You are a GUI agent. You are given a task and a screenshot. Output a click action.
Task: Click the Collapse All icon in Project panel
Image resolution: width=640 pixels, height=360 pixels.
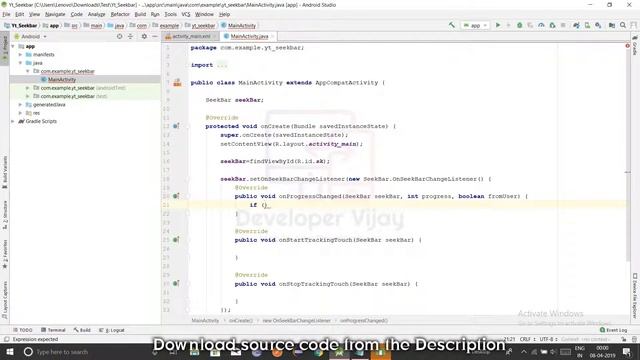tap(130, 36)
